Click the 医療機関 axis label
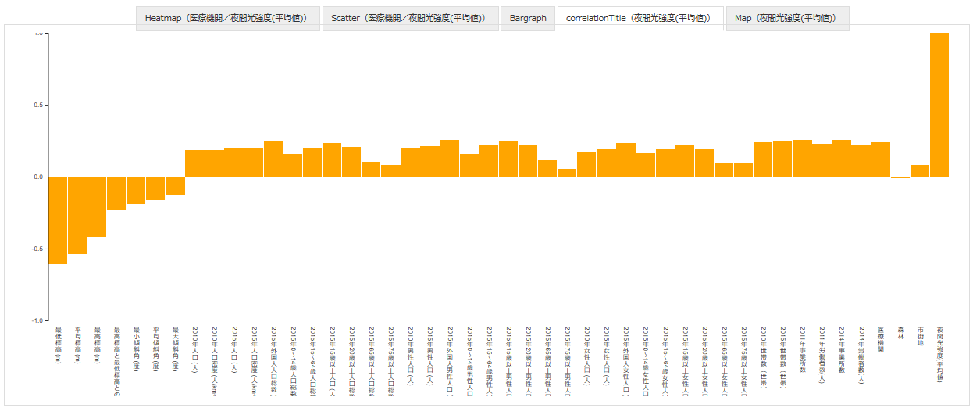This screenshot has width=980, height=415. (x=881, y=341)
